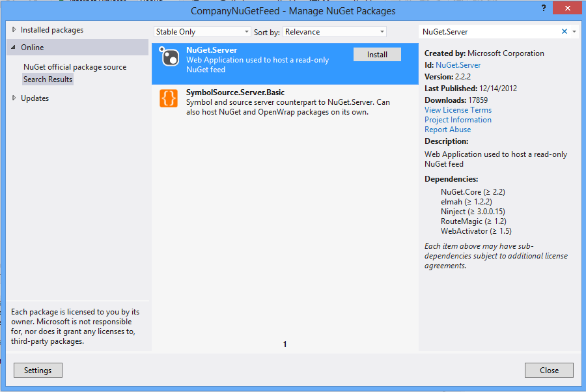Viewport: 586px width, 392px height.
Task: Click the Updates label
Action: pos(35,98)
